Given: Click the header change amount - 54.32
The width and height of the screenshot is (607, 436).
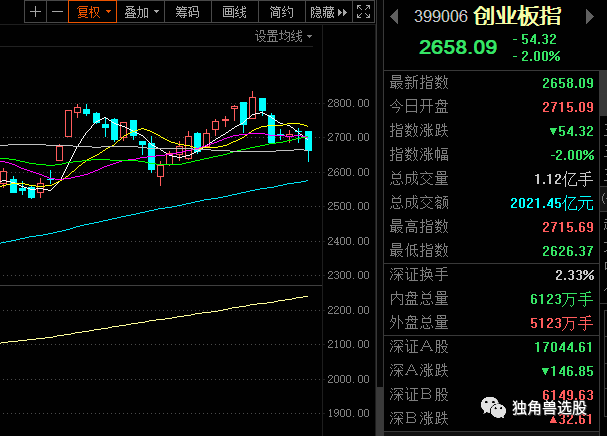Looking at the screenshot, I should click(535, 39).
